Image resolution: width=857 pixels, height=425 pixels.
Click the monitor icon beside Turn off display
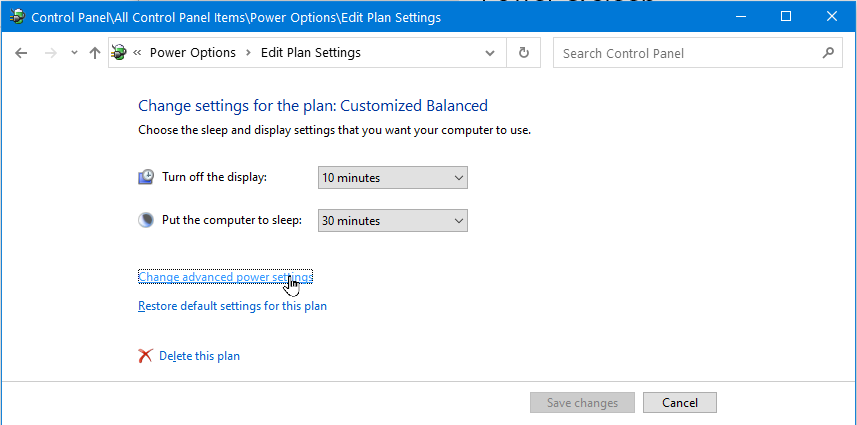pos(146,178)
